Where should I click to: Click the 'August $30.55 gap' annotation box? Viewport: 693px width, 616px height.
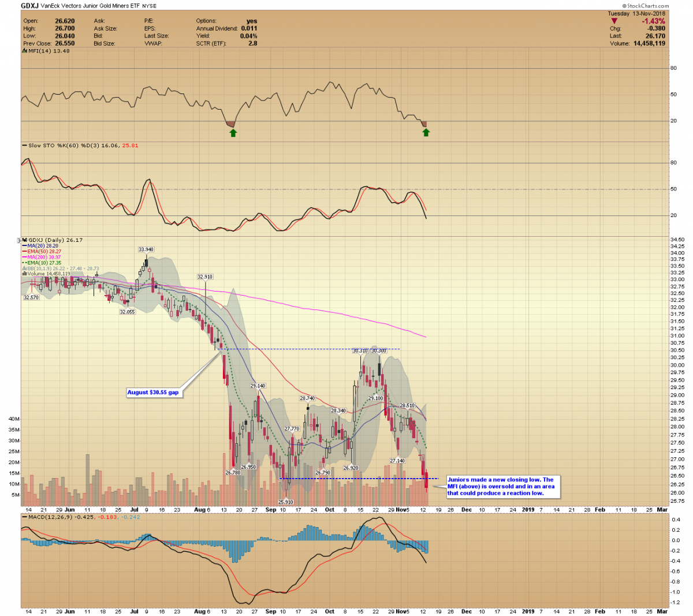point(153,393)
